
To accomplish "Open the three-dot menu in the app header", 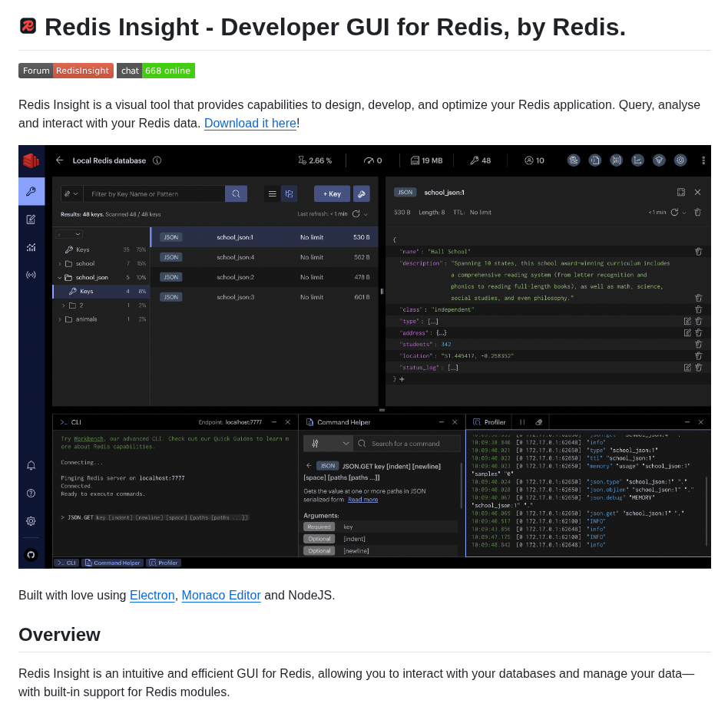I will tap(704, 160).
